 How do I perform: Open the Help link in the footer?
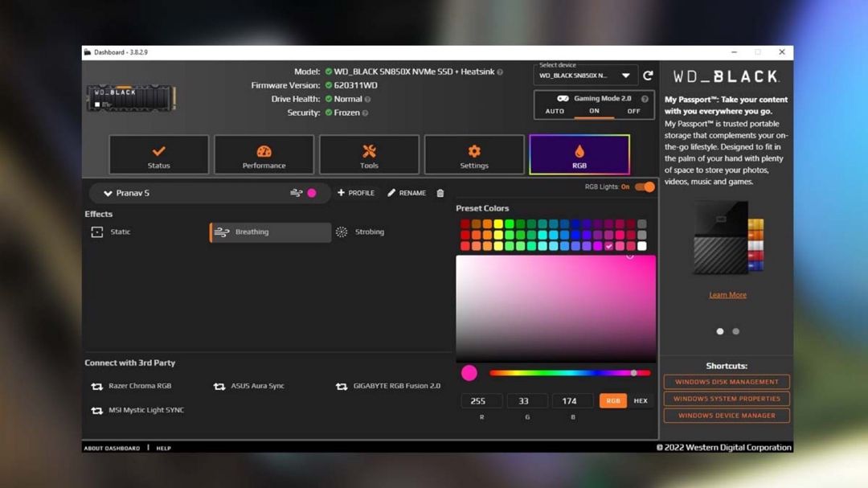pyautogui.click(x=163, y=448)
